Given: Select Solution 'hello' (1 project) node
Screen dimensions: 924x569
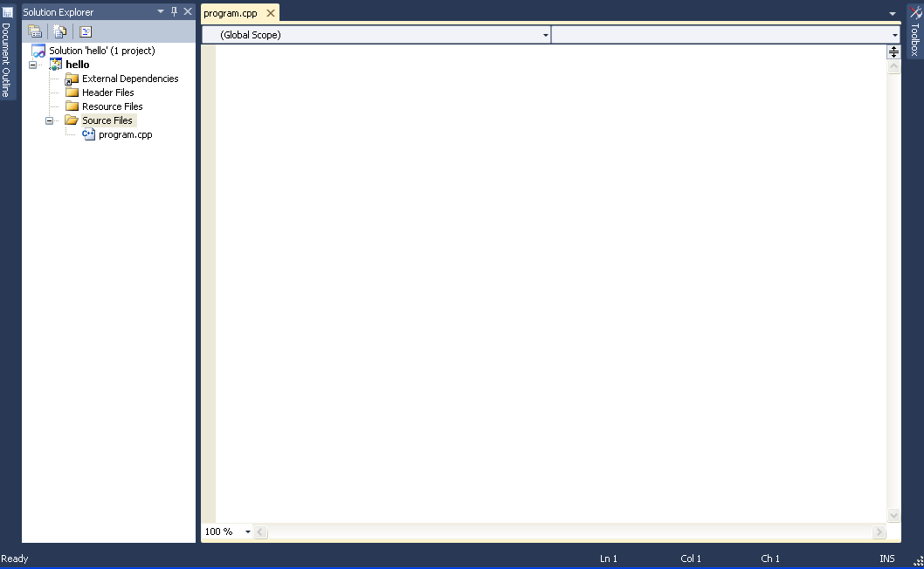Looking at the screenshot, I should [102, 51].
